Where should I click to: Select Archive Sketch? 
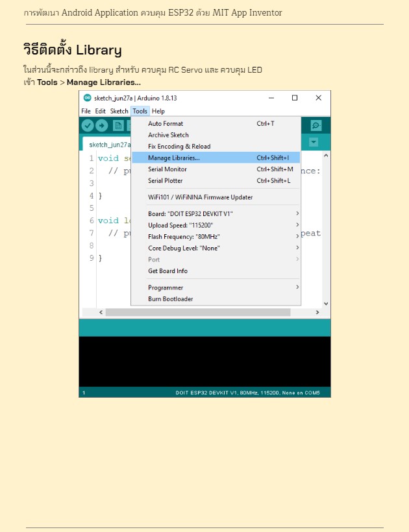coord(216,135)
